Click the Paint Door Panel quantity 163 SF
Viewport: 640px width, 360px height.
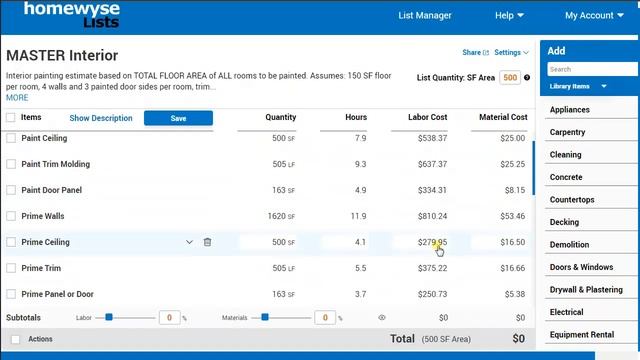[x=283, y=190]
